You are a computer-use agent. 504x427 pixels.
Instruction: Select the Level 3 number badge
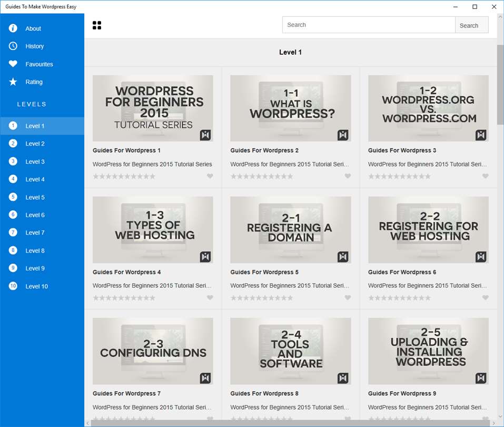[x=13, y=161]
